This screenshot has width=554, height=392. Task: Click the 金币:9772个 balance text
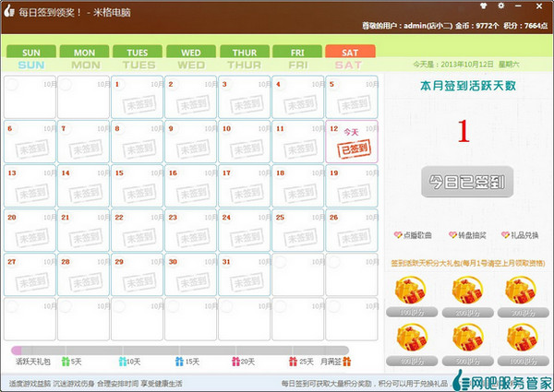point(477,26)
